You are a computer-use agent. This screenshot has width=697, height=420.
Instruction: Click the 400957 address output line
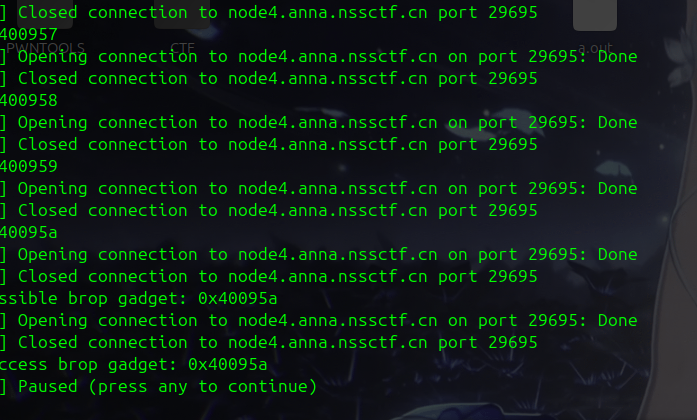tap(29, 34)
